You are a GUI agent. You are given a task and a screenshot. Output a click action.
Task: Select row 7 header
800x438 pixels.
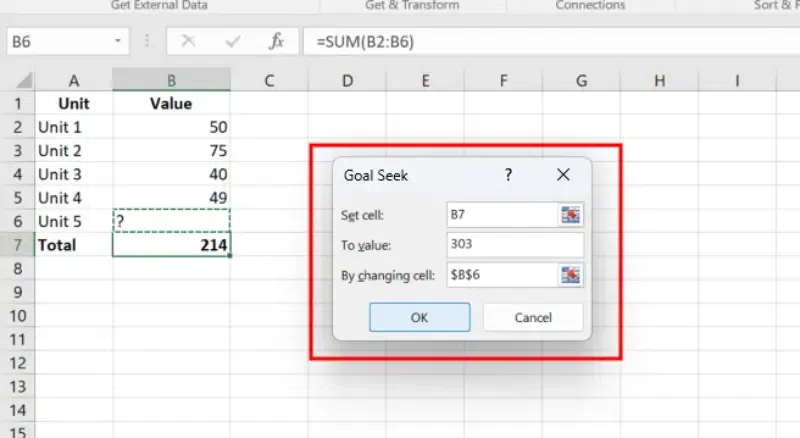coord(16,245)
